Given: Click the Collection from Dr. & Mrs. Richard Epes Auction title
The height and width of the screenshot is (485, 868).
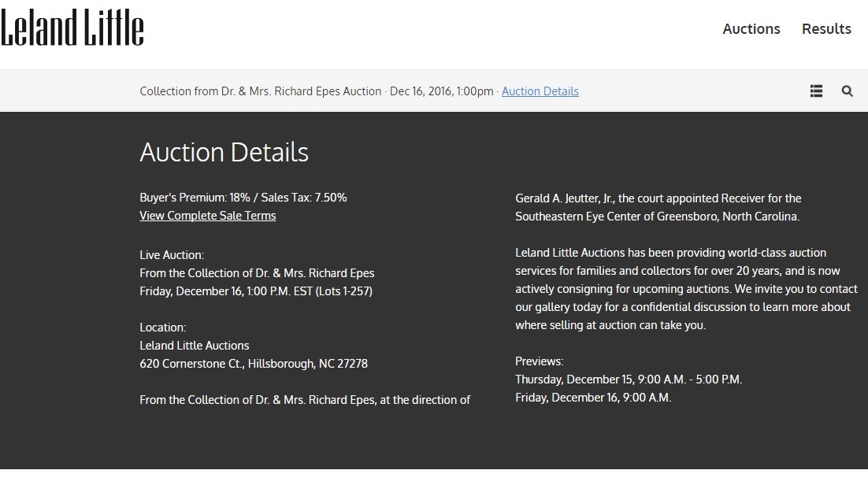Looking at the screenshot, I should pyautogui.click(x=261, y=91).
